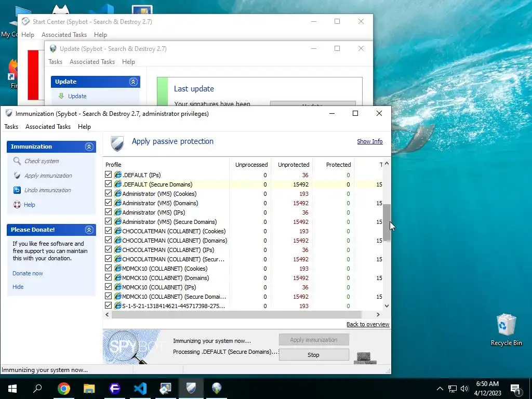Click the horizontal scroll left arrow
Screen dimensions: 532x399
107,314
